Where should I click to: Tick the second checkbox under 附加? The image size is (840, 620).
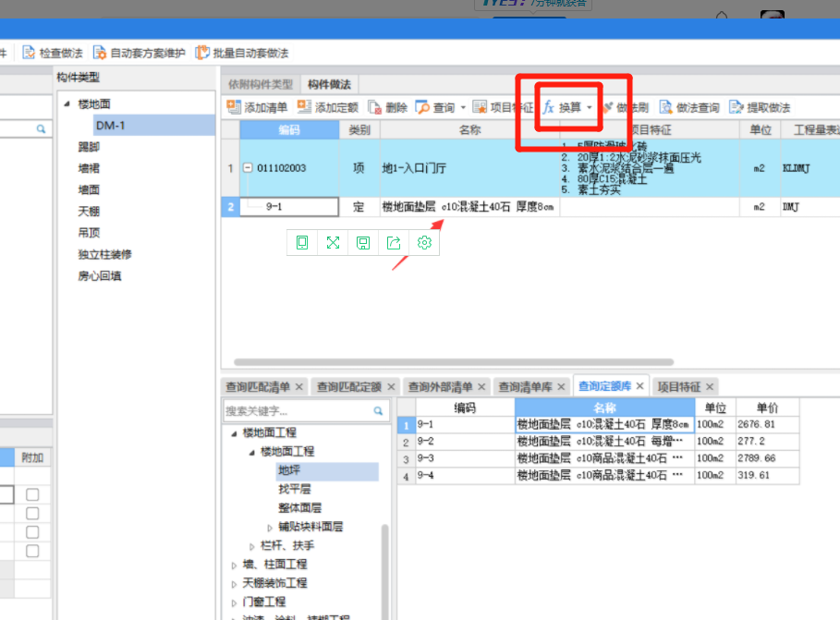32,514
